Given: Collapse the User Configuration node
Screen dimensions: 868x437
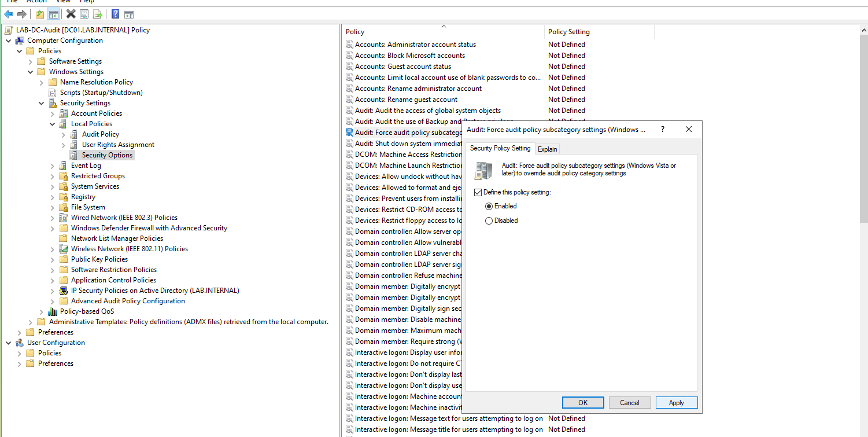Looking at the screenshot, I should point(9,343).
